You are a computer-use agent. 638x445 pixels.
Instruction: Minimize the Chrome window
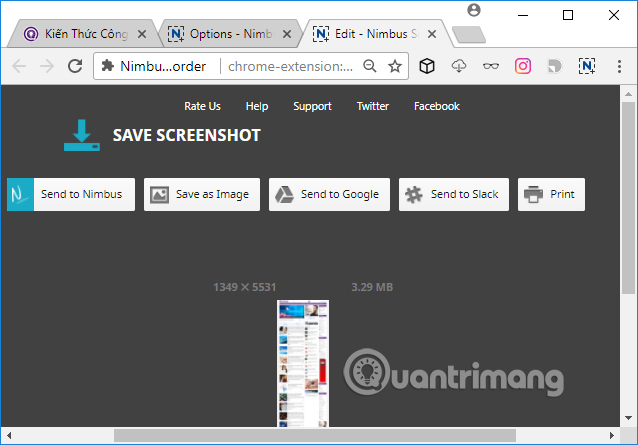523,15
